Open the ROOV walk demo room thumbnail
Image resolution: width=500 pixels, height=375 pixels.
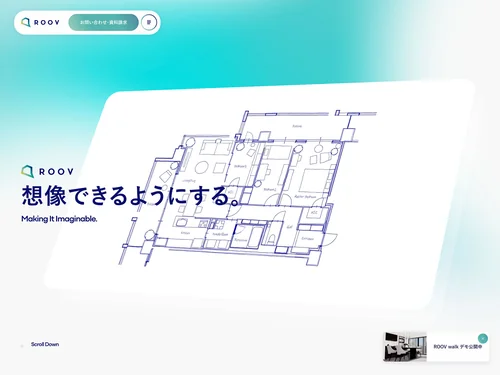(405, 347)
